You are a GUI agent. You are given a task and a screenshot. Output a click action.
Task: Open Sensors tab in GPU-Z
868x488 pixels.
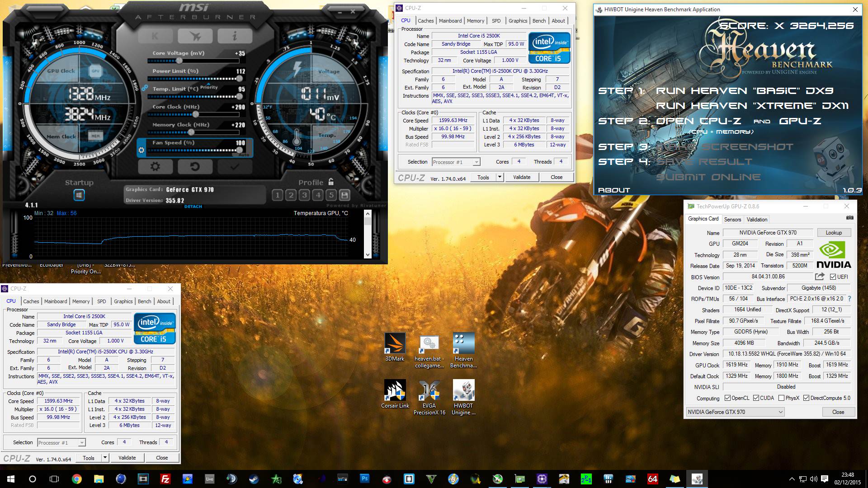tap(732, 220)
